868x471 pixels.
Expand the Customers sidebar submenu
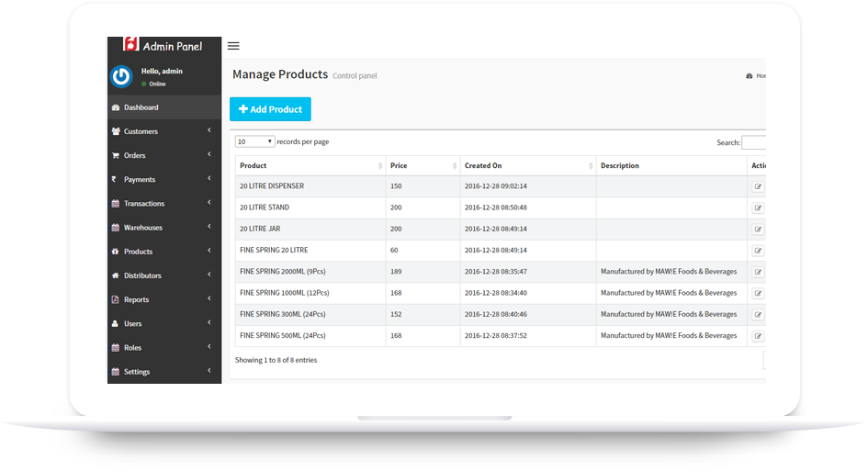point(209,131)
